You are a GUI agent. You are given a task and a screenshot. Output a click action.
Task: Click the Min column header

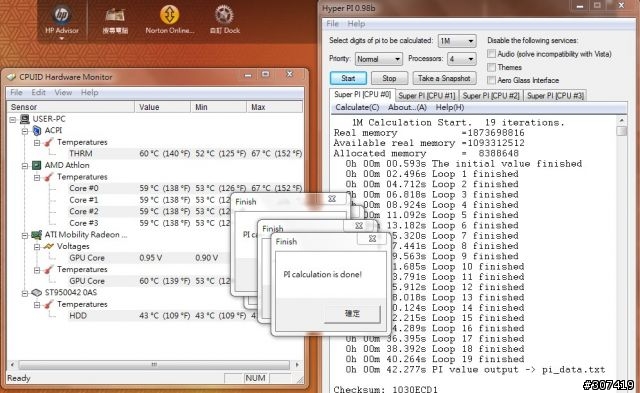point(219,107)
